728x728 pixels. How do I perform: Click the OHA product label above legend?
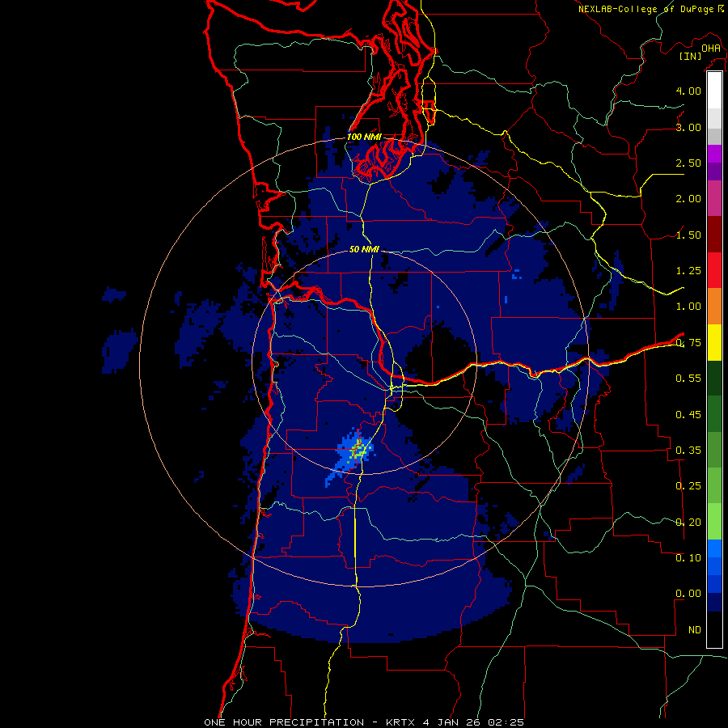coord(711,49)
